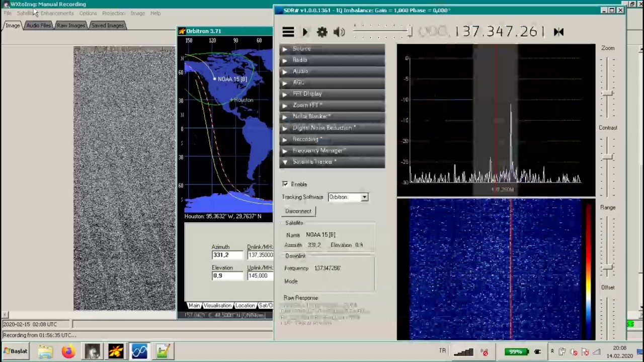Click the Disconnect button
The width and height of the screenshot is (644, 362).
(x=298, y=211)
